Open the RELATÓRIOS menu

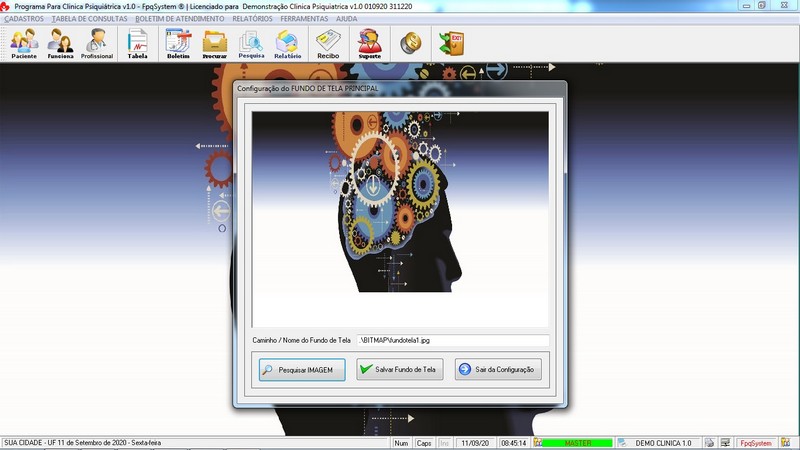click(252, 19)
